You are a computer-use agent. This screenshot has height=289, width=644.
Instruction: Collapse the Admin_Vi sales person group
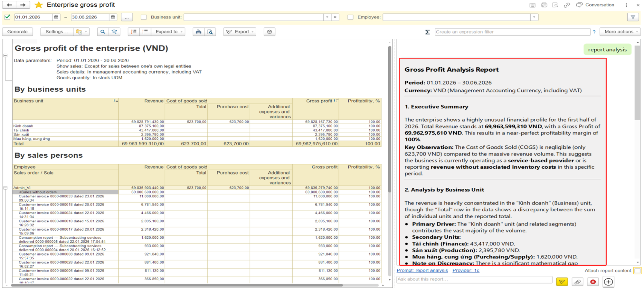(x=5, y=188)
